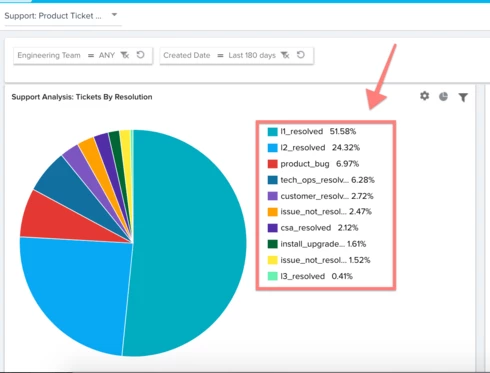Toggle product_bug legend swatch

click(x=272, y=164)
